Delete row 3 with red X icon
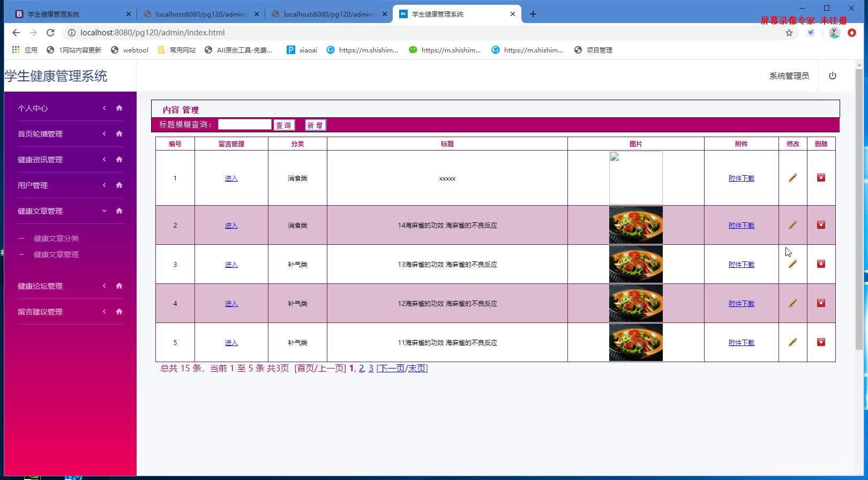This screenshot has height=480, width=868. pos(821,264)
